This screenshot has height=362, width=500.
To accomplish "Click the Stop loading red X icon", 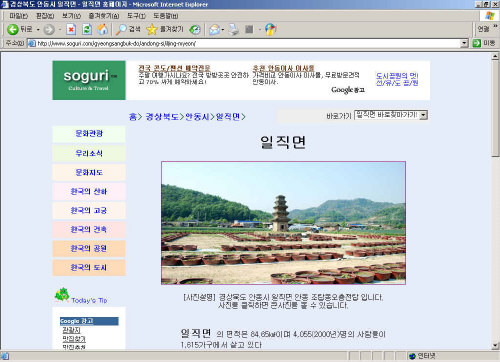I will click(x=71, y=30).
